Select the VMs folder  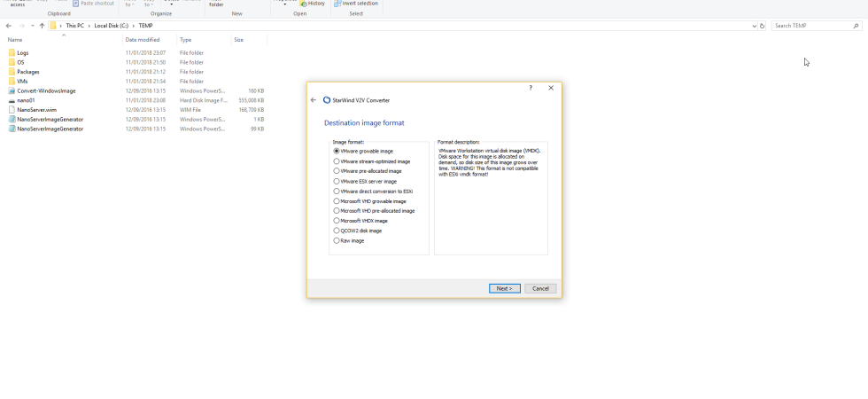click(22, 81)
